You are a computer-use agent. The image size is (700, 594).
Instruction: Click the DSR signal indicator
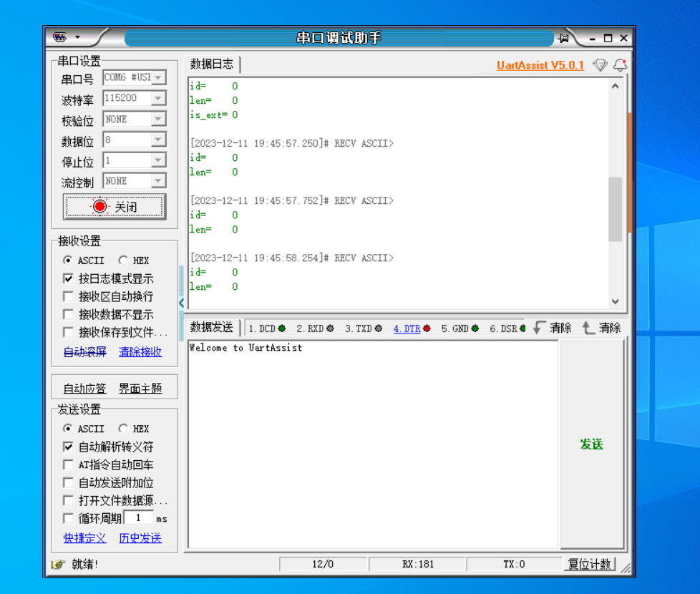pos(522,328)
